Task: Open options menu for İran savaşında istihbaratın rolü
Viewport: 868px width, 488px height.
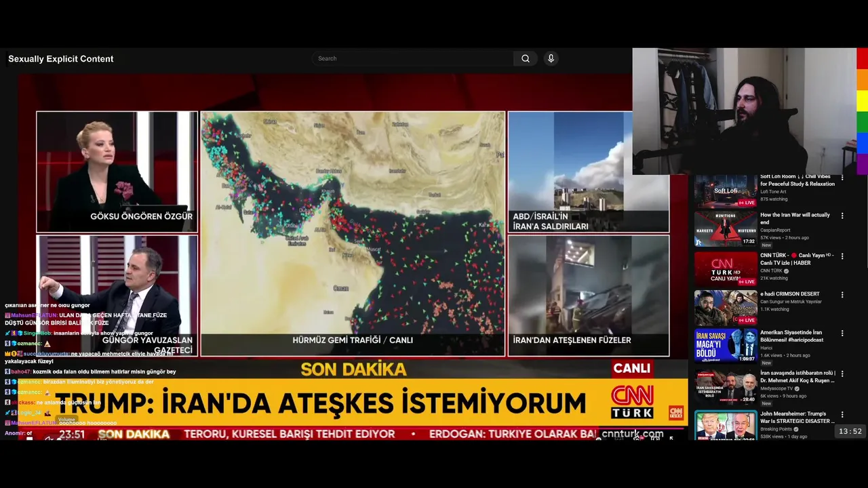Action: [x=842, y=373]
